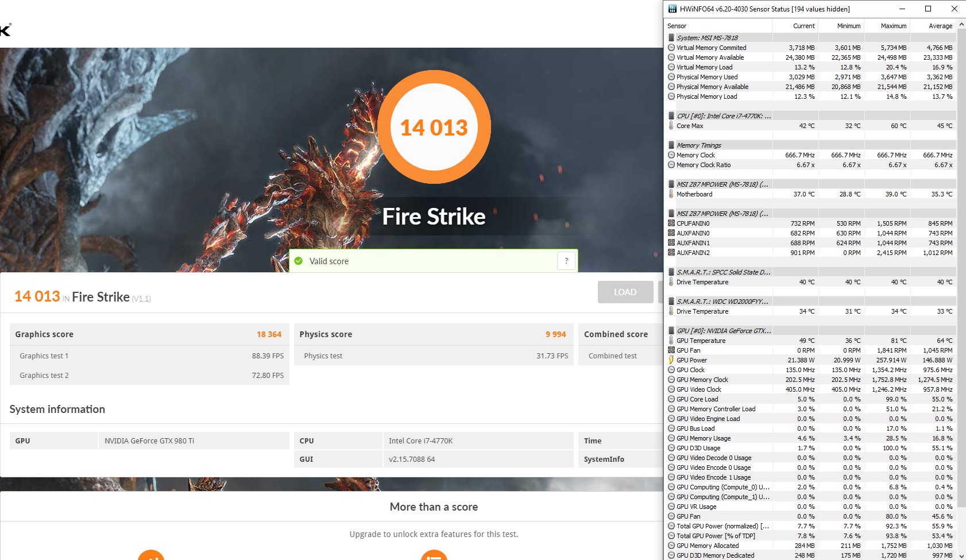The height and width of the screenshot is (560, 966).
Task: Click the System: MSI MS-7818 group icon
Action: (x=671, y=38)
